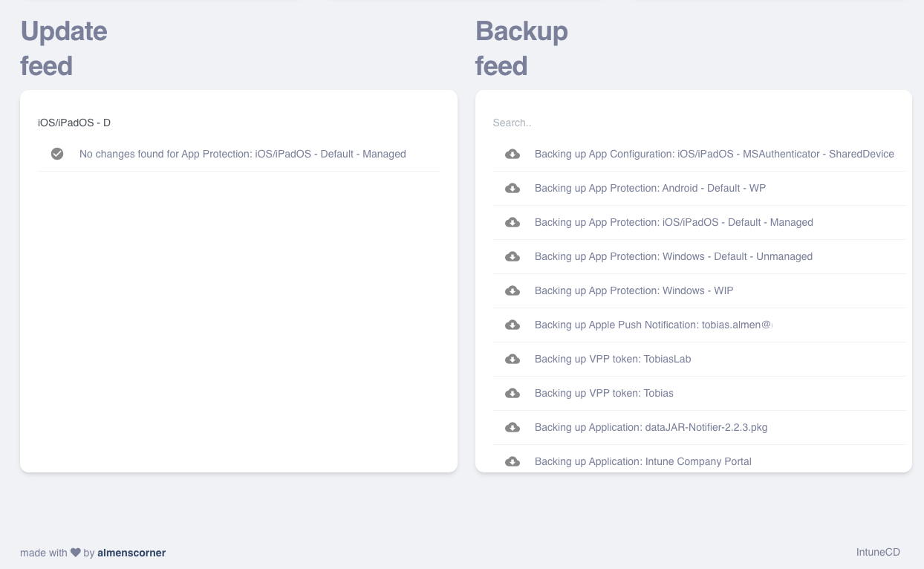This screenshot has width=924, height=569.
Task: Select the Backing up App Protection: Windows - WIP entry
Action: tap(633, 290)
